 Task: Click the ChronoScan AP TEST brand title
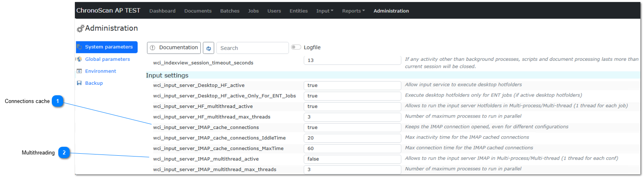108,11
